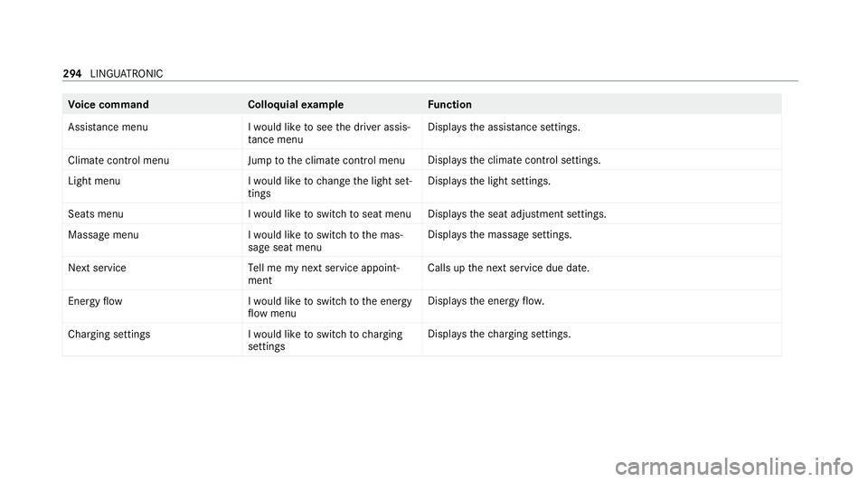Click 'Jump to the climate control menu' text
This screenshot has width=868, height=482.
pyautogui.click(x=326, y=160)
